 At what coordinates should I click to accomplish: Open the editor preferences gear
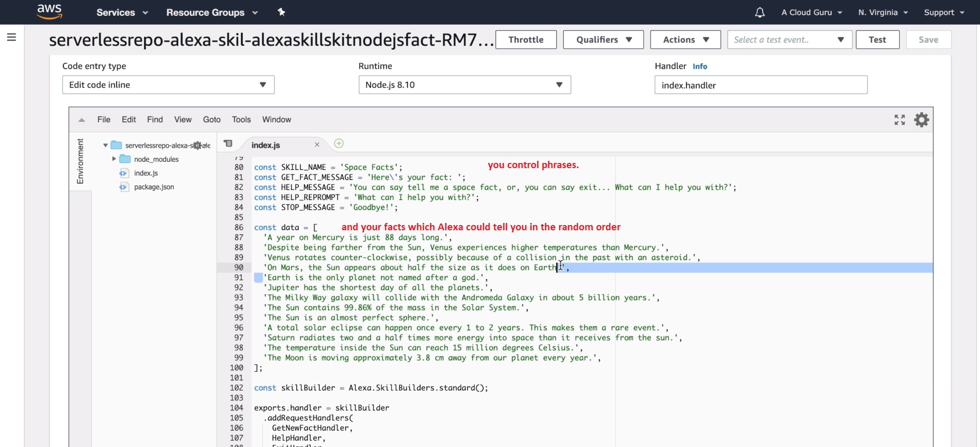tap(921, 120)
